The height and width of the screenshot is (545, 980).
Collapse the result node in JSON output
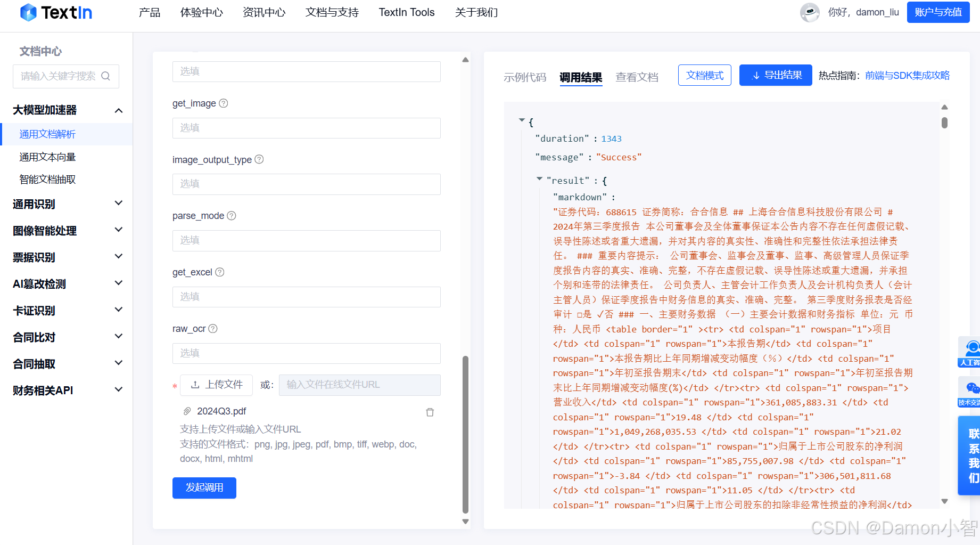click(539, 180)
